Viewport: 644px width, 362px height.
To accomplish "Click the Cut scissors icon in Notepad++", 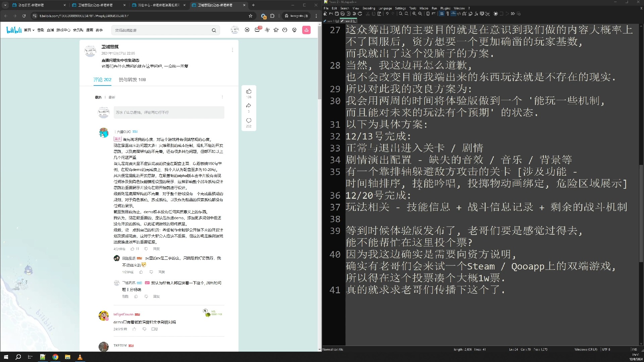I will (x=368, y=14).
